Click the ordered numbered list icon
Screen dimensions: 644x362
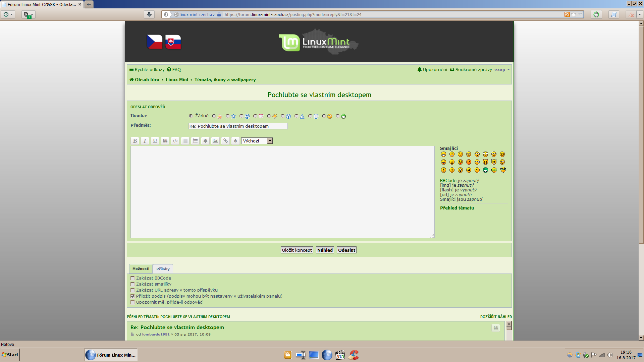[x=195, y=141]
